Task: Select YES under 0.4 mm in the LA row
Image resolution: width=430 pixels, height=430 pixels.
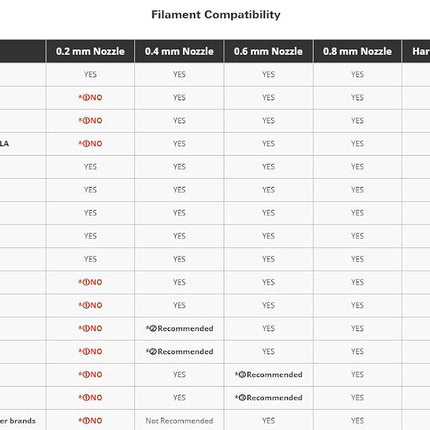Action: pyautogui.click(x=179, y=144)
